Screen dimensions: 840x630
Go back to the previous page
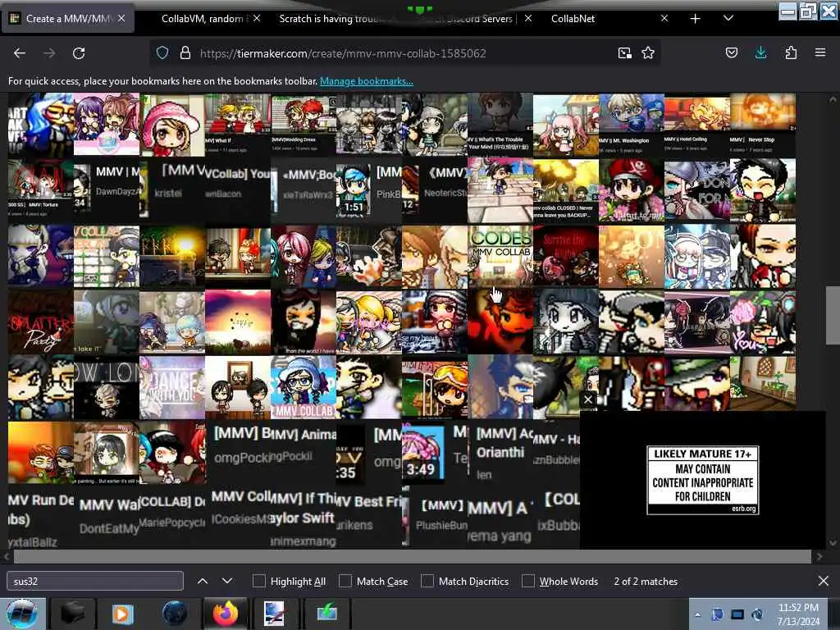[20, 53]
